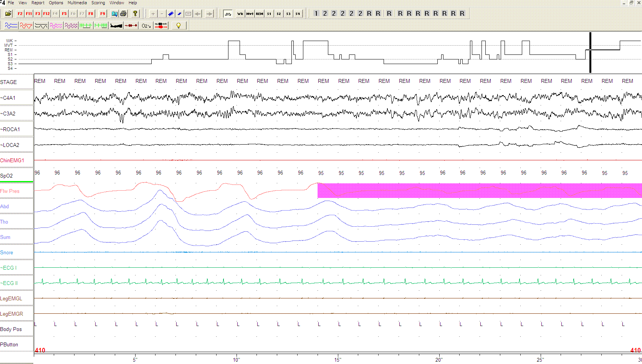Image resolution: width=642 pixels, height=364 pixels.
Task: Click the first green tick-marks icon
Action: 86,26
